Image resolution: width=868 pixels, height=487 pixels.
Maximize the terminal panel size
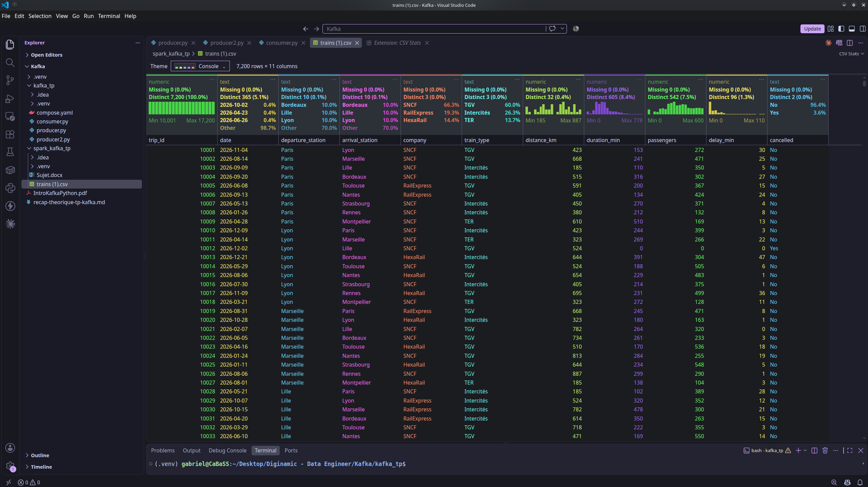point(850,450)
